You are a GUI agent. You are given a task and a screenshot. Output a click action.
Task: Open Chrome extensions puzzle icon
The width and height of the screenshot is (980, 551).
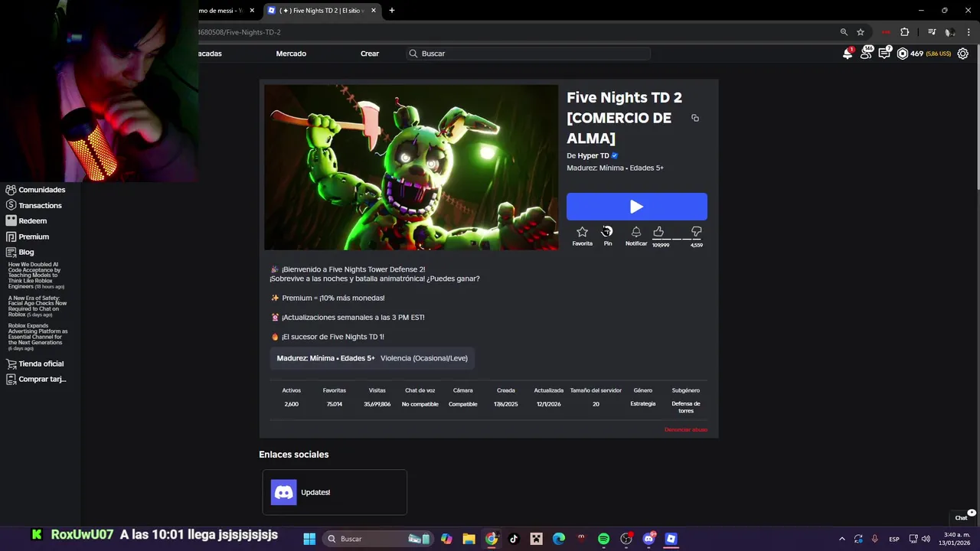click(905, 32)
